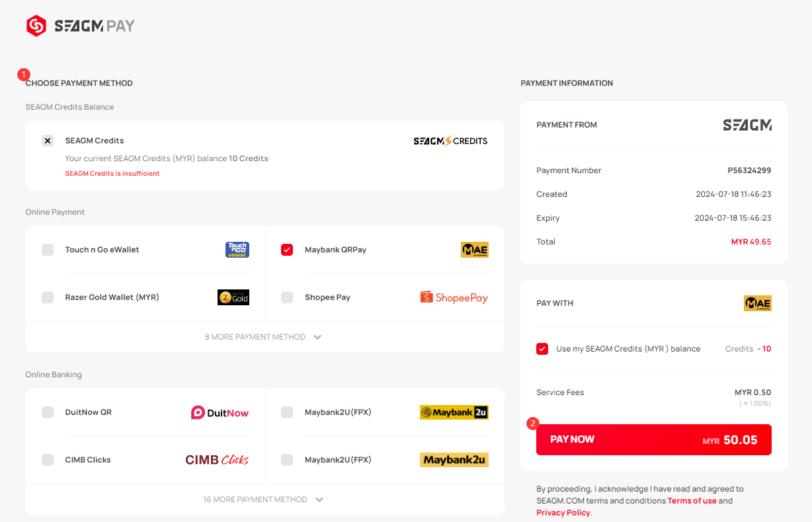Viewport: 812px width, 522px height.
Task: Select the DuitNow QR checkbox
Action: click(48, 412)
